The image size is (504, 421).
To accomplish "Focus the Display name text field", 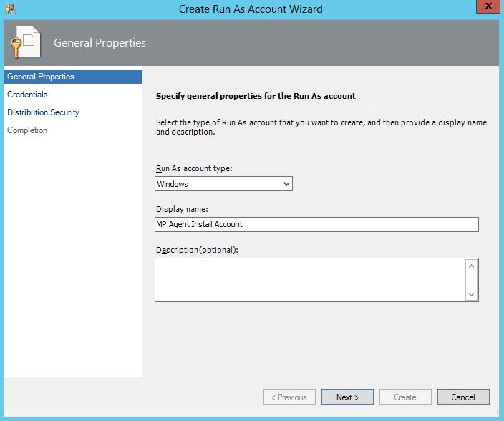I will [x=316, y=224].
